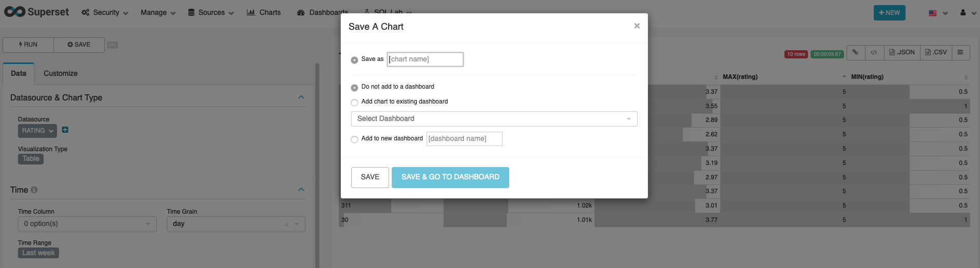980x268 pixels.
Task: Select 'Add to new dashboard' radio button
Action: pyautogui.click(x=354, y=139)
